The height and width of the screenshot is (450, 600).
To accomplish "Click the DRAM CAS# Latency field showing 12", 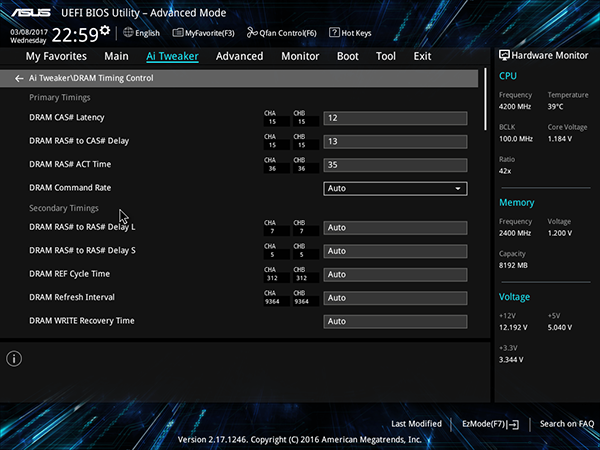I will tap(395, 118).
